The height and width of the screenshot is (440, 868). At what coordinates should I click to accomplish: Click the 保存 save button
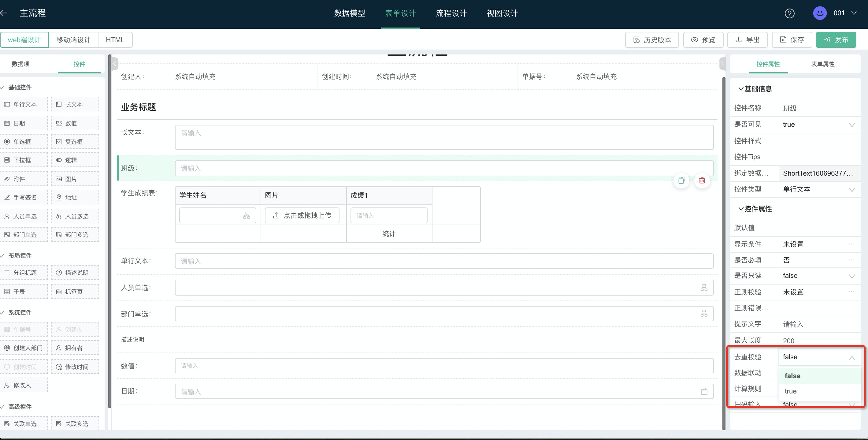(x=792, y=40)
